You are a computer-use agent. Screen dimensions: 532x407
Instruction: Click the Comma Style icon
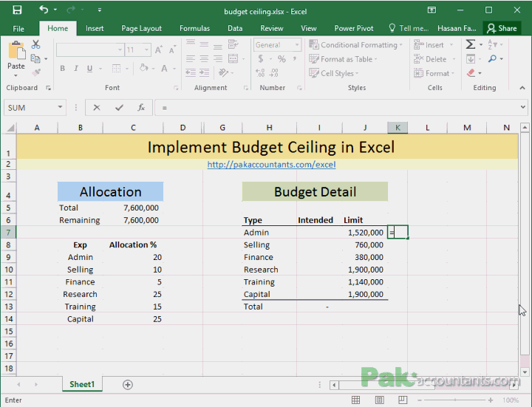point(295,59)
